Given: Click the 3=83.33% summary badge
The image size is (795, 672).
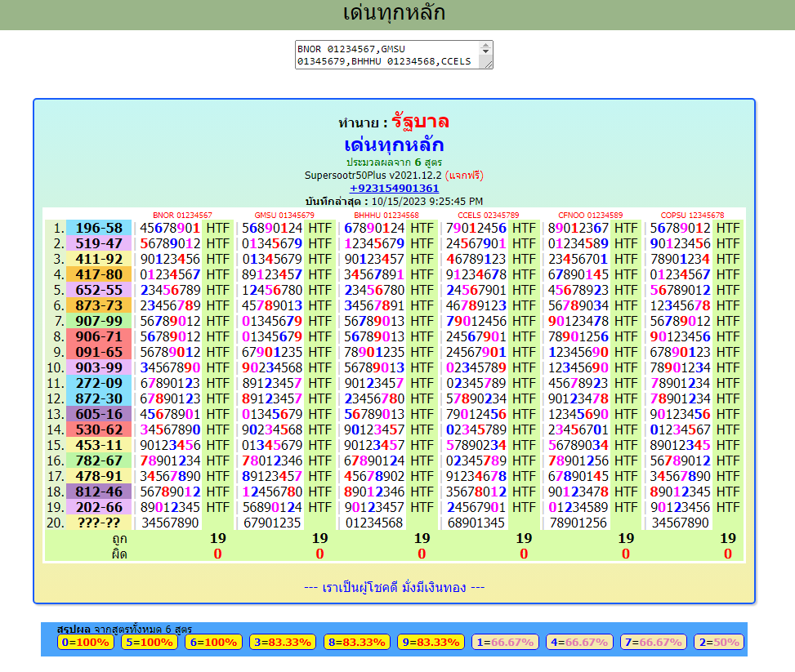Looking at the screenshot, I should pos(283,642).
